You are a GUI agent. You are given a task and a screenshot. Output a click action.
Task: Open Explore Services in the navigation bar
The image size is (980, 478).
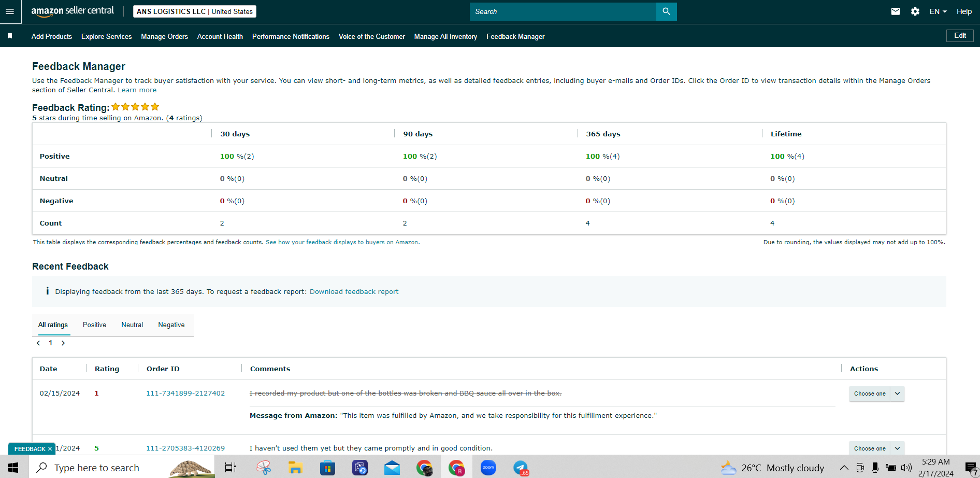click(107, 36)
